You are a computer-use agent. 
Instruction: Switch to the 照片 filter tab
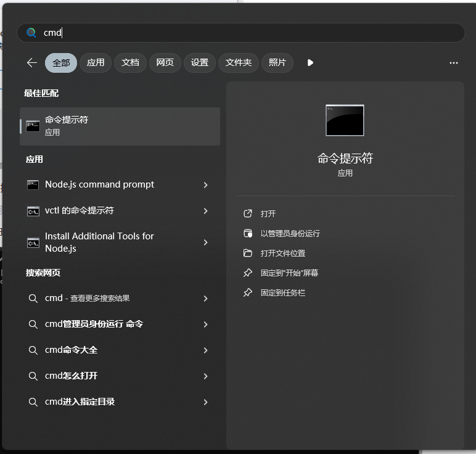click(x=277, y=63)
